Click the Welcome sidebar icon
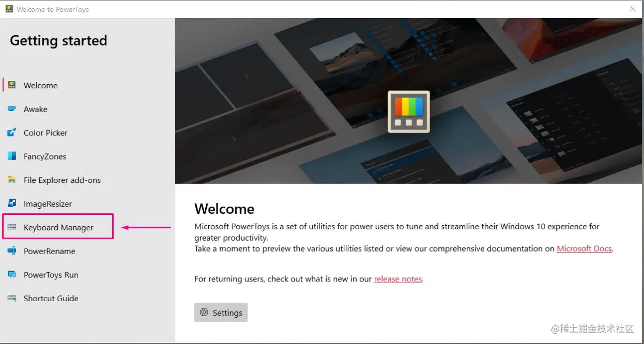Viewport: 644px width, 344px height. point(12,85)
